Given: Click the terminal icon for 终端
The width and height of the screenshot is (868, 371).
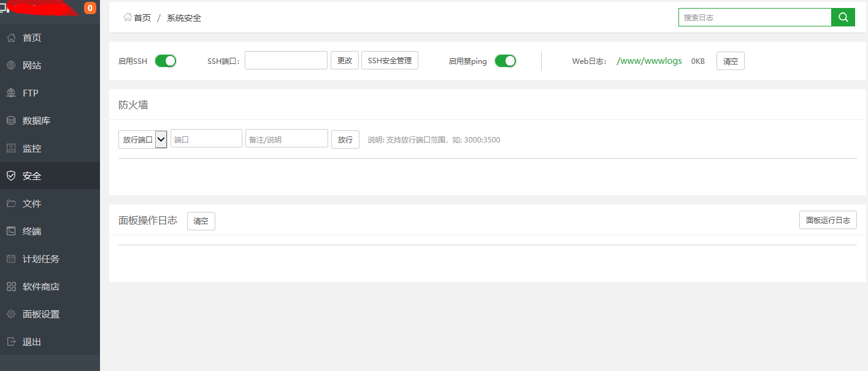Looking at the screenshot, I should tap(11, 232).
